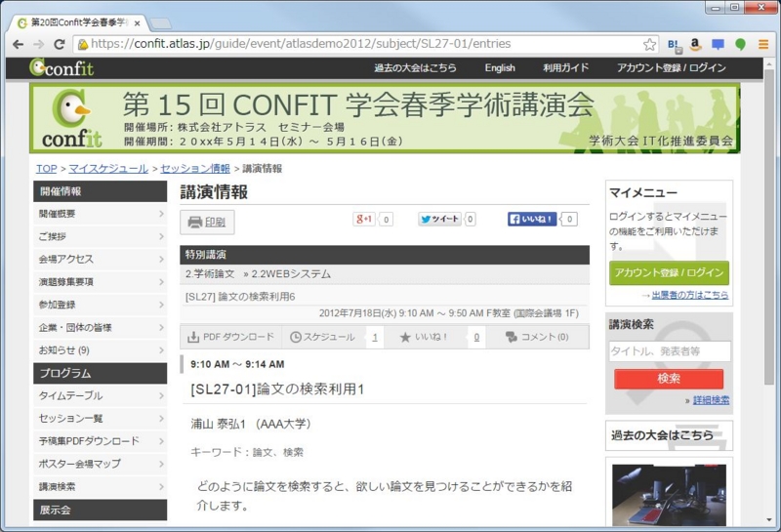Tweet this page with ツイート button
This screenshot has width=781, height=532.
coord(440,219)
